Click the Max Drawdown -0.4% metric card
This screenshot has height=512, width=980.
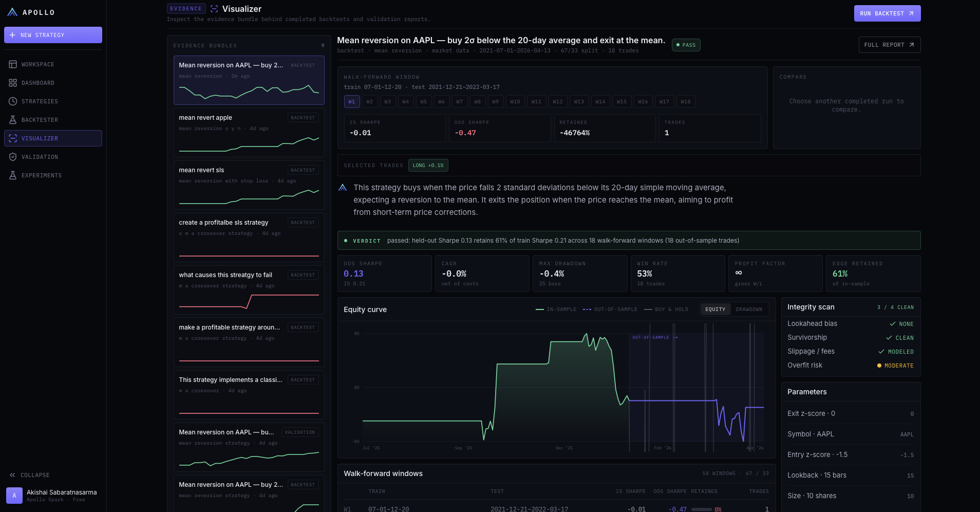coord(580,273)
